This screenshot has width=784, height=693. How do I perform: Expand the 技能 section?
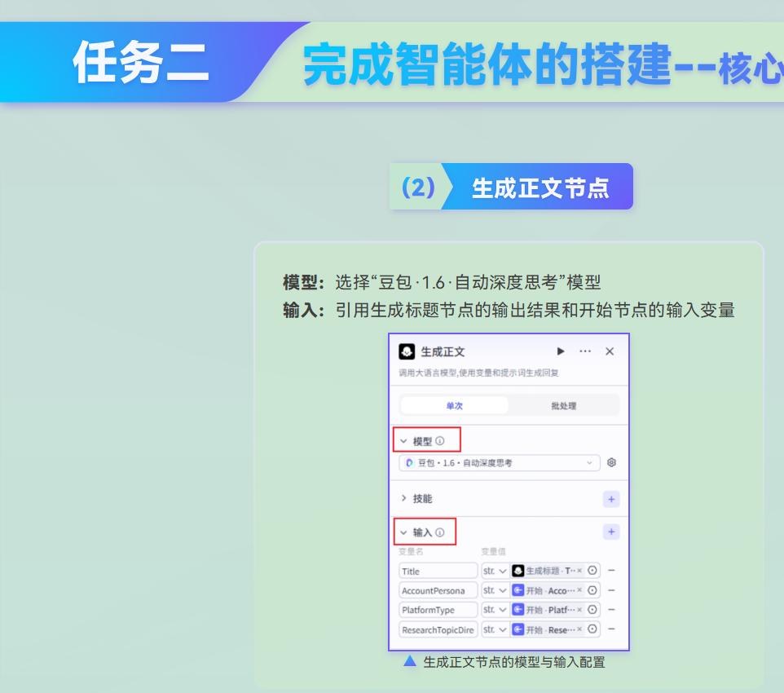tap(403, 498)
